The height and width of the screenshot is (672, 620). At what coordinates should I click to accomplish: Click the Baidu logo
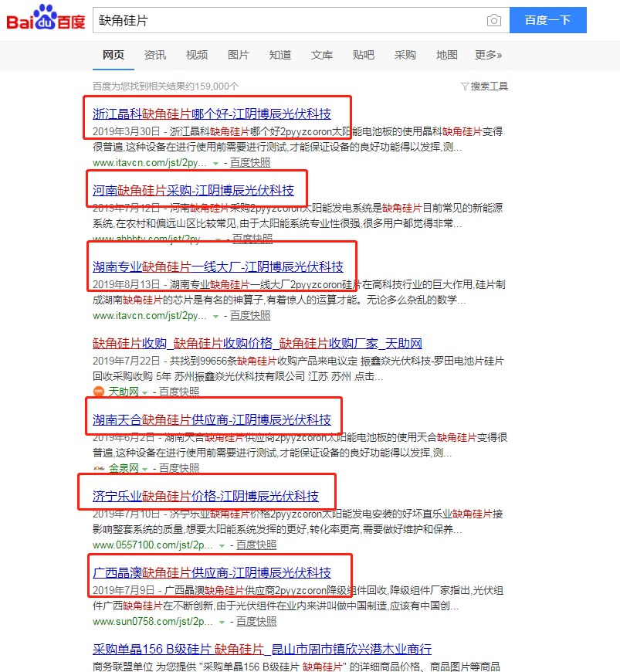[x=46, y=18]
